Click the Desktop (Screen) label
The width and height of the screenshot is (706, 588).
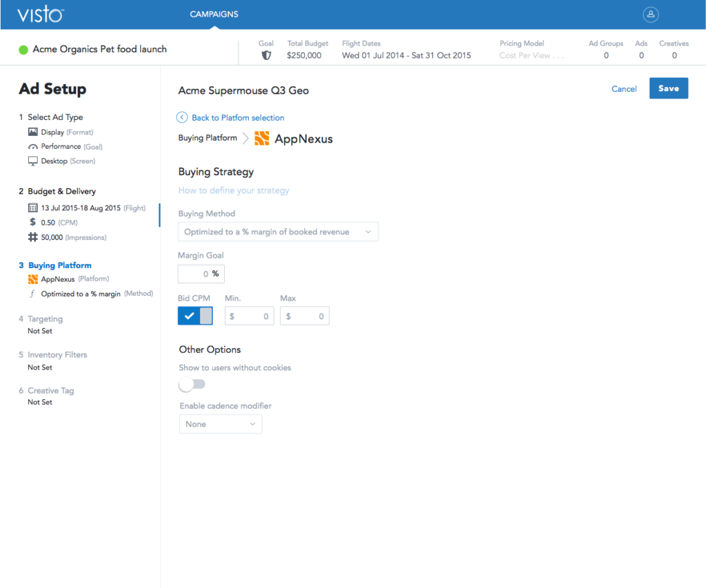pyautogui.click(x=68, y=161)
